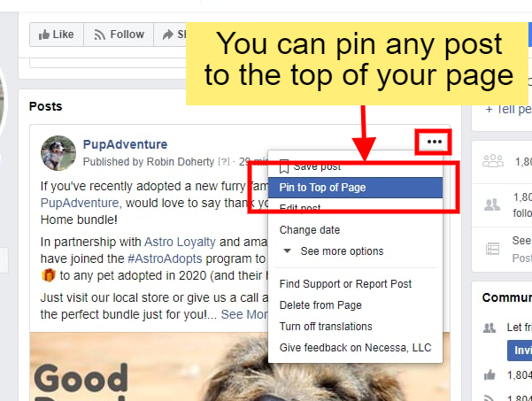Click the share arrow icon

click(x=167, y=35)
